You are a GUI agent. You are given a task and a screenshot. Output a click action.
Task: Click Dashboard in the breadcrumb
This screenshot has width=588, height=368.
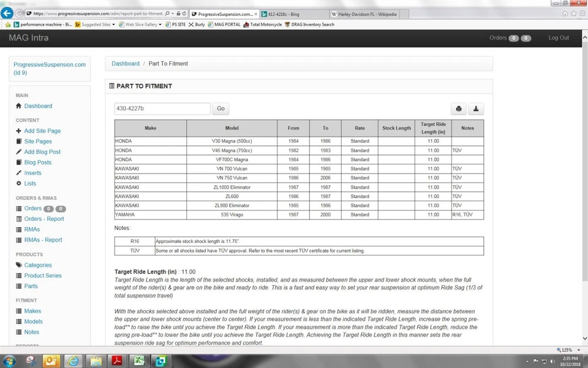(125, 63)
